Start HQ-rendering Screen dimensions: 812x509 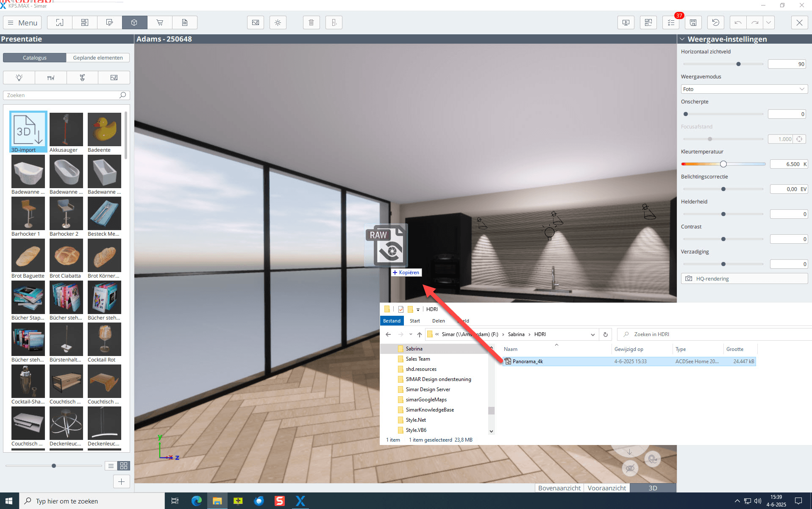pyautogui.click(x=744, y=278)
